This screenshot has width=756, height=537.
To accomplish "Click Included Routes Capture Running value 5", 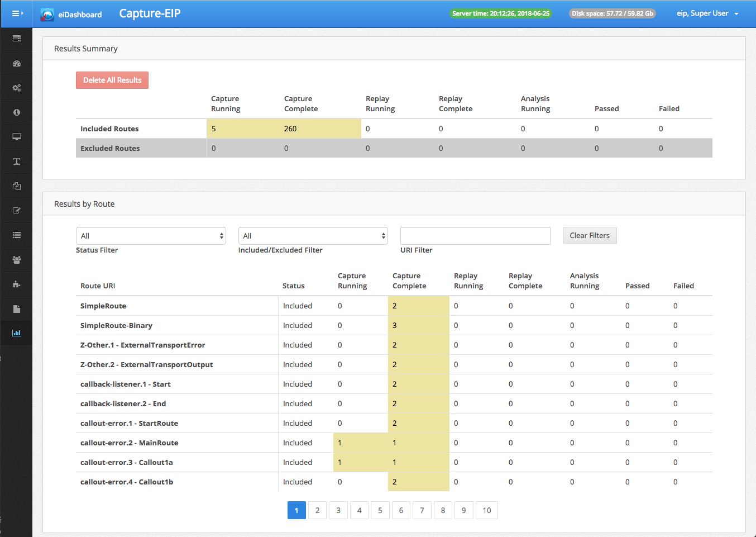I will click(x=213, y=129).
